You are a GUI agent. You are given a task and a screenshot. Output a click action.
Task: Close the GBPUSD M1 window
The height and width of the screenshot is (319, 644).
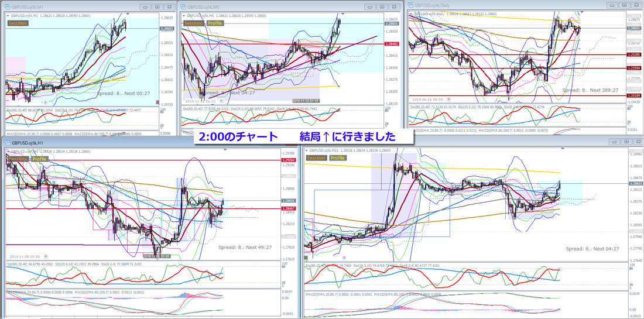169,6
